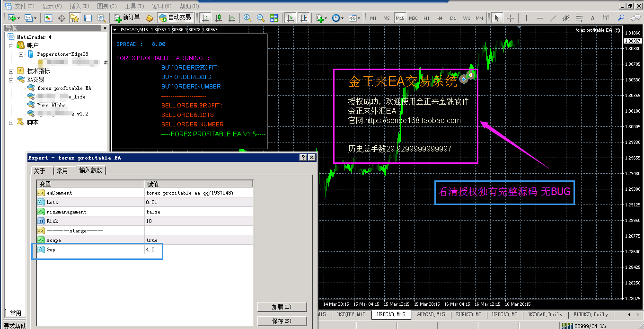The width and height of the screenshot is (644, 329).
Task: Select the trendline drawing tool
Action: 553,18
